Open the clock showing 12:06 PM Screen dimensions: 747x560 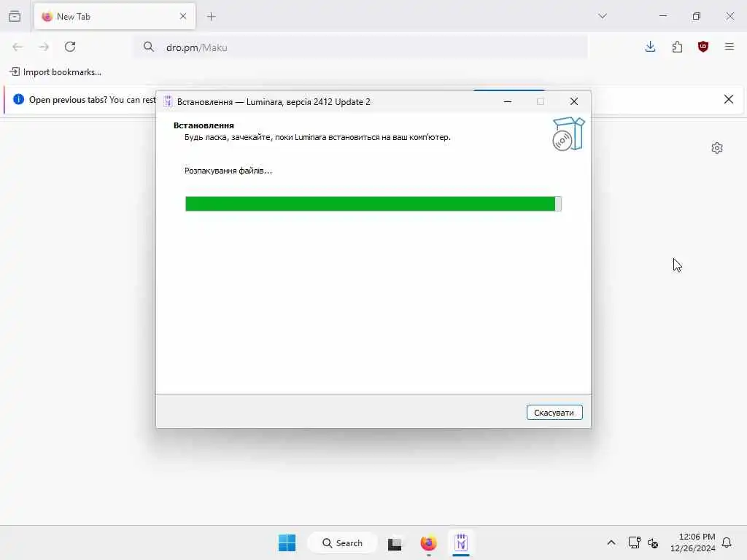pos(693,542)
